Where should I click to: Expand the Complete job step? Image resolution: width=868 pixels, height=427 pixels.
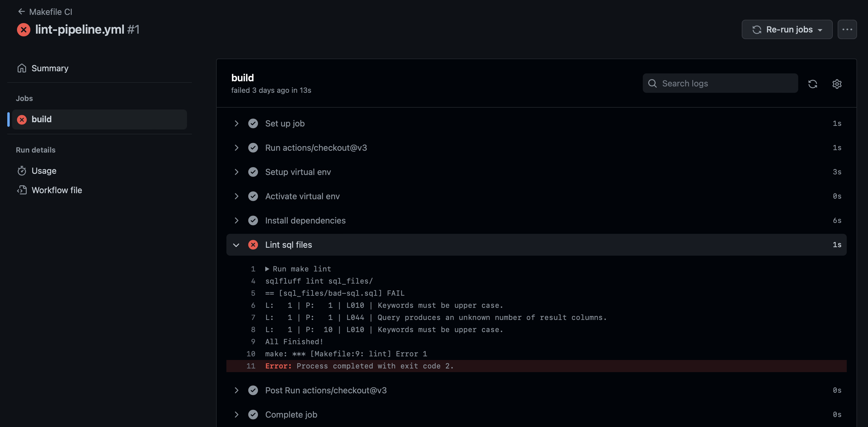point(236,415)
